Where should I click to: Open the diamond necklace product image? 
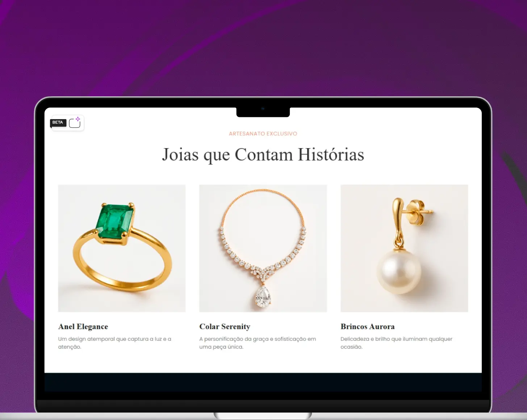pos(263,248)
